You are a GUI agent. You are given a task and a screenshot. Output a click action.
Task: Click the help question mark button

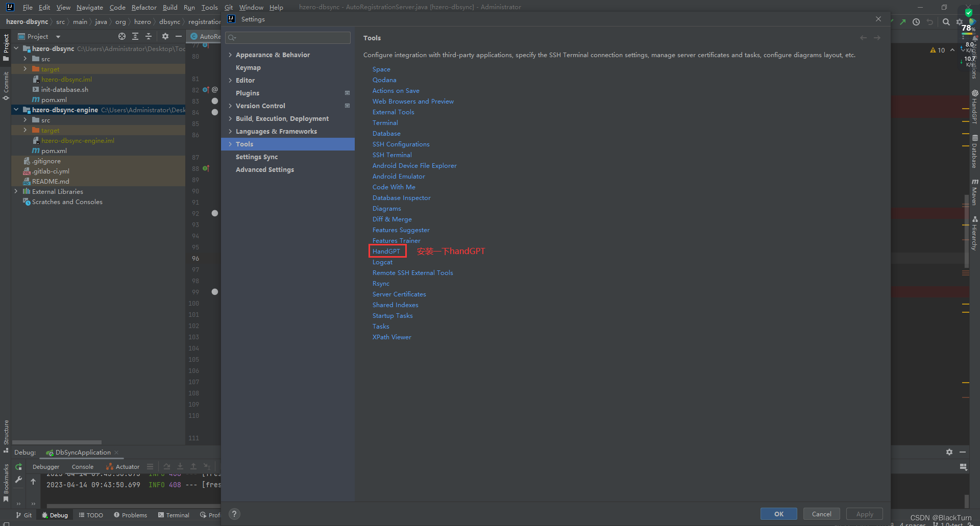pyautogui.click(x=234, y=514)
